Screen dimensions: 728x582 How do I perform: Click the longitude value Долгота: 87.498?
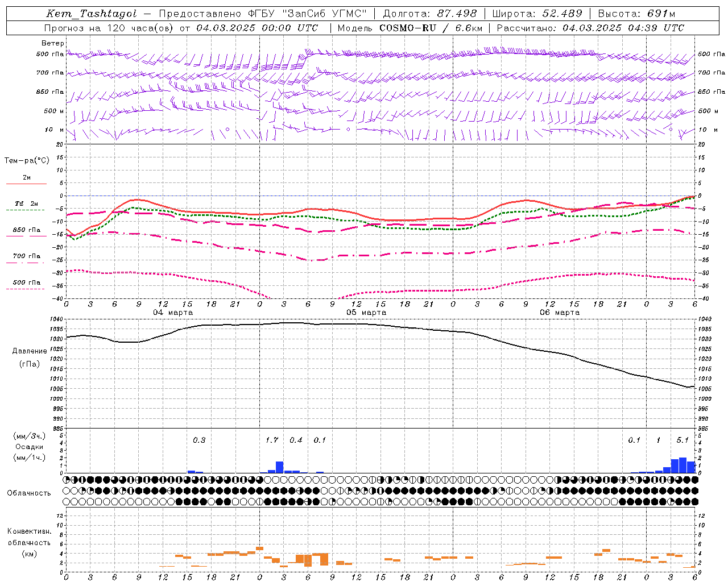(x=430, y=14)
